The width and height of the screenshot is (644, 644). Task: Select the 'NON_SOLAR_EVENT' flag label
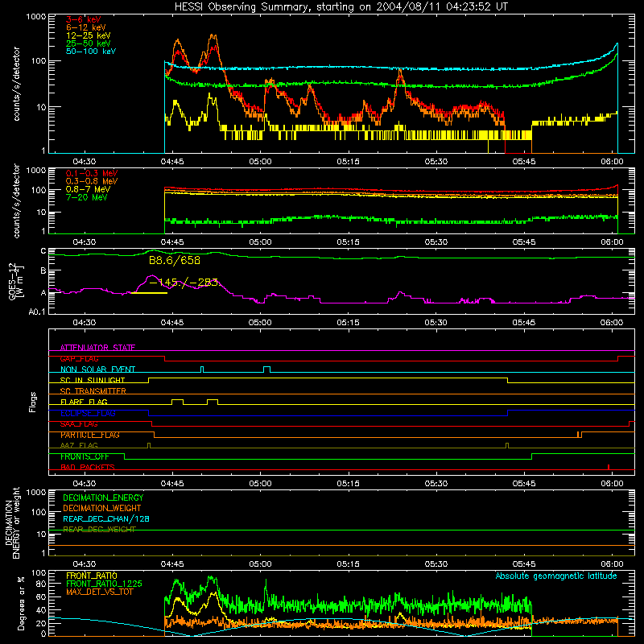point(97,369)
